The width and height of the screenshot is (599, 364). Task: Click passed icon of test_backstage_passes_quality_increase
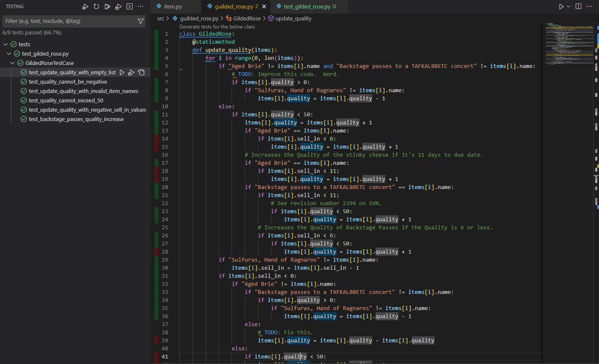click(x=24, y=119)
